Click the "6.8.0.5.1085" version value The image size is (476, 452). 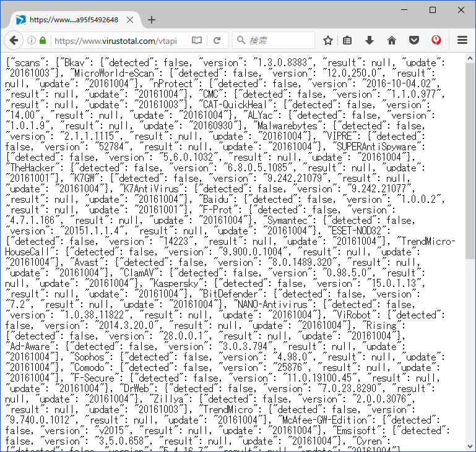(260, 168)
